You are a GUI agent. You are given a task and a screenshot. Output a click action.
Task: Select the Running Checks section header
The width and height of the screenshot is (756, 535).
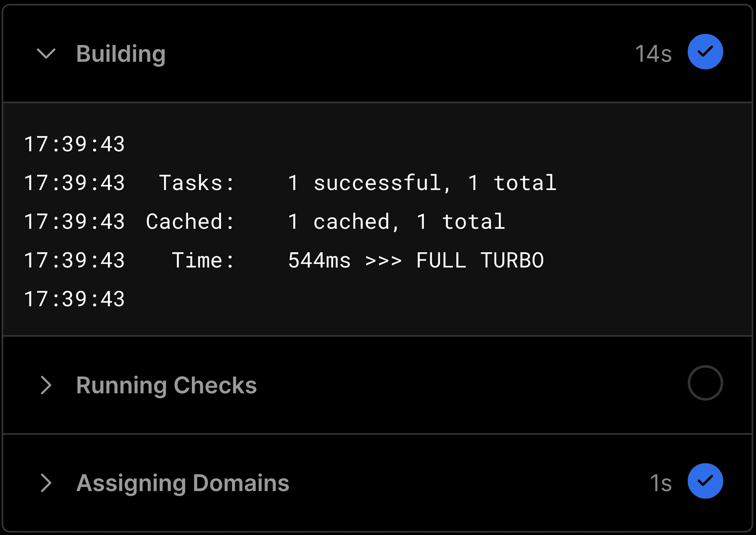click(167, 385)
